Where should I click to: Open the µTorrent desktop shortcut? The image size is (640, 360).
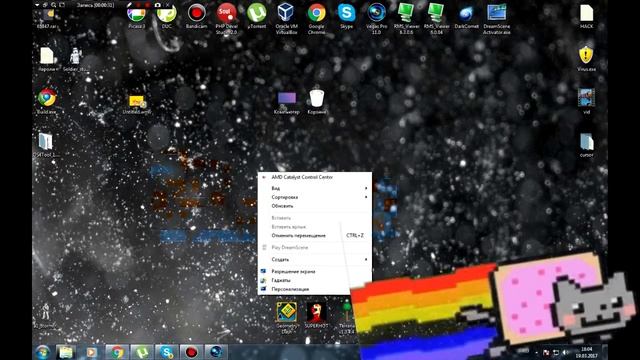point(257,16)
